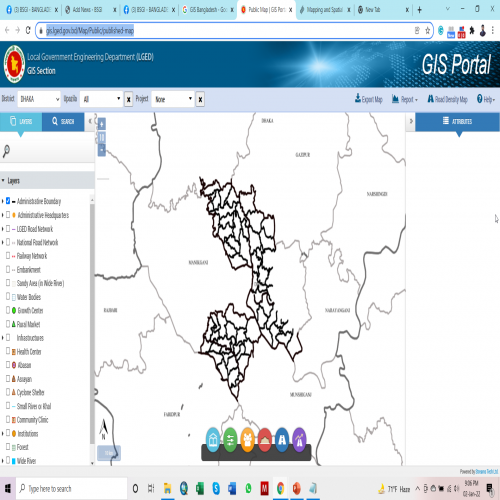Viewport: 500px width, 500px height.
Task: Enable the LGED Road Network layer
Action: click(8, 229)
